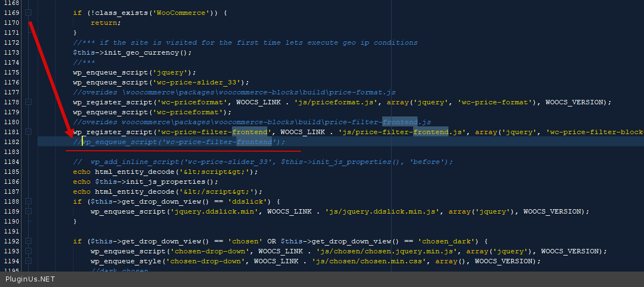Screen dimensions: 644x287
Task: Click the highlighted 'frontend' word on line 1181
Action: tap(250, 132)
